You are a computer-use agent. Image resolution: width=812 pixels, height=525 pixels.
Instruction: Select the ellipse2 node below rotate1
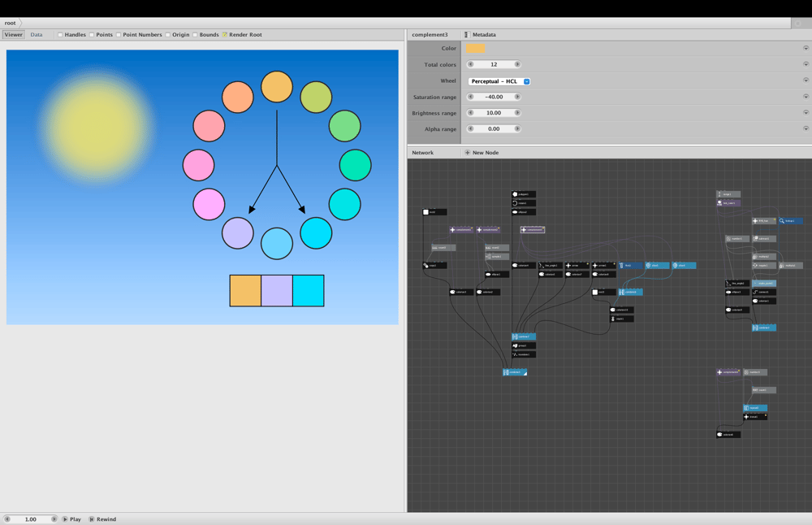coord(524,212)
